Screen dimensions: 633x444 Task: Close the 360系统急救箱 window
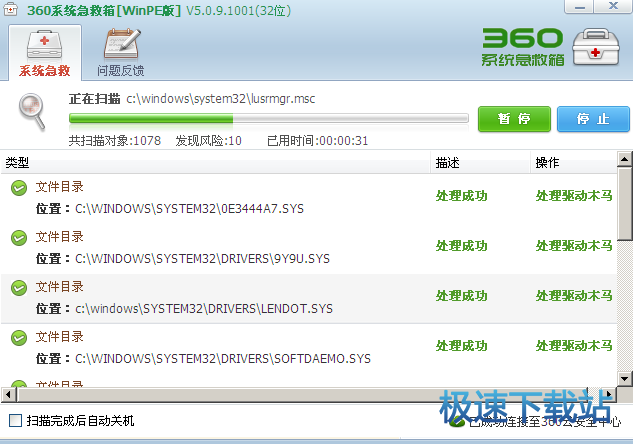coord(613,7)
